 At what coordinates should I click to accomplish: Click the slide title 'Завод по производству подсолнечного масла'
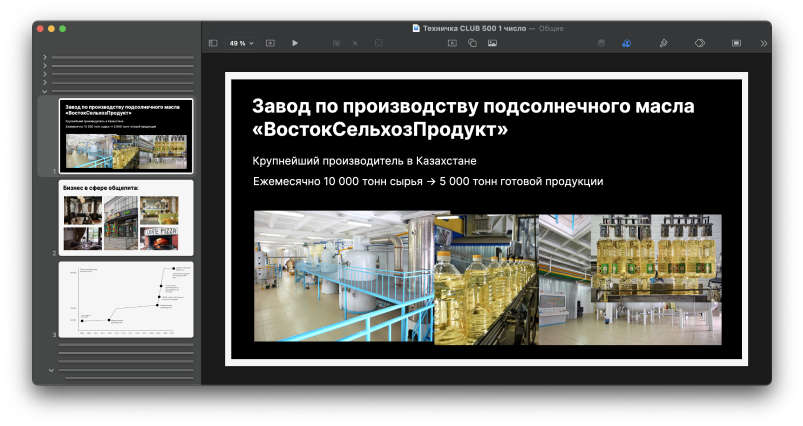coord(473,106)
